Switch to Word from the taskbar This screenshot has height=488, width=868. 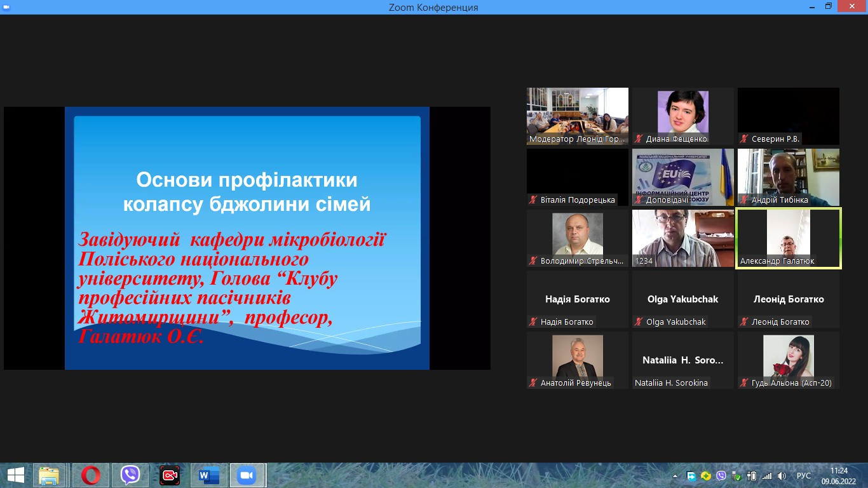pos(208,475)
